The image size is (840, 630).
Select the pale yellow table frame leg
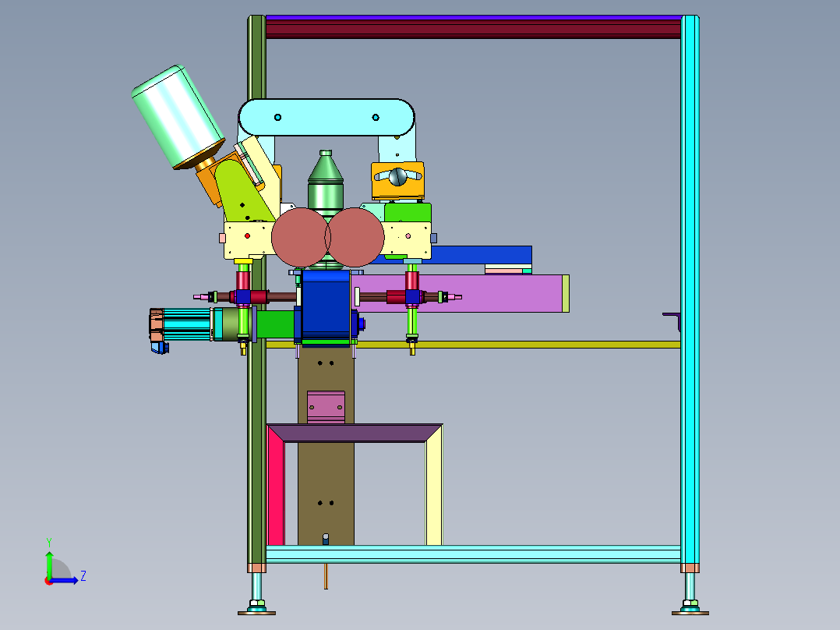(434, 488)
